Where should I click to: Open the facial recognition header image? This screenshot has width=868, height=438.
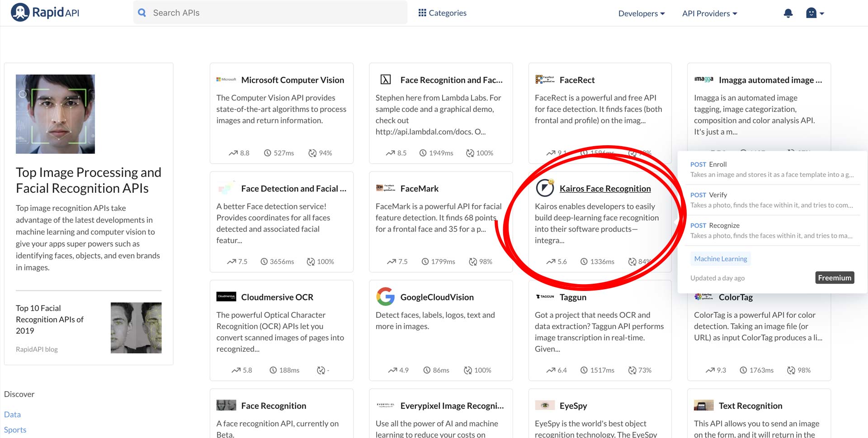coord(55,114)
